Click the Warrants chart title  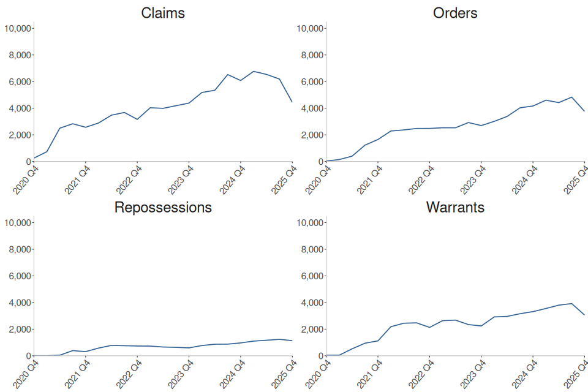coord(455,207)
